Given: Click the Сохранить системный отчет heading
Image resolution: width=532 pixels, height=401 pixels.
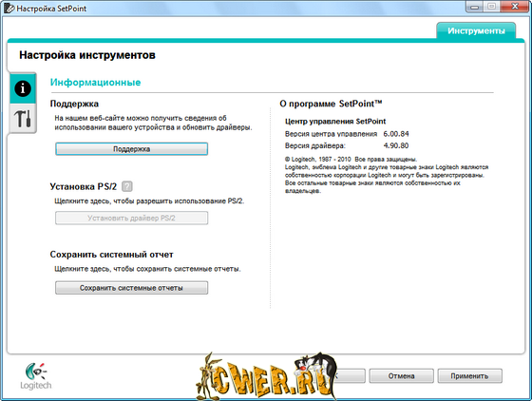Looking at the screenshot, I should (x=112, y=255).
